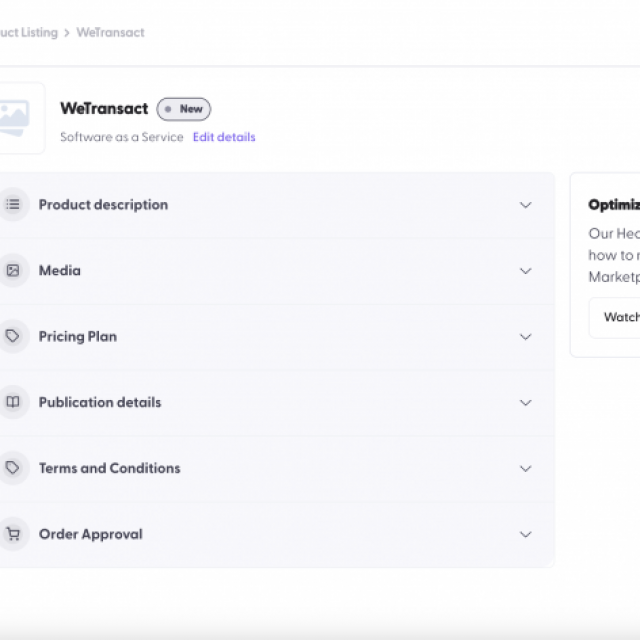Click the breadcrumb chevron separator
Screen dimensions: 640x640
coord(67,33)
